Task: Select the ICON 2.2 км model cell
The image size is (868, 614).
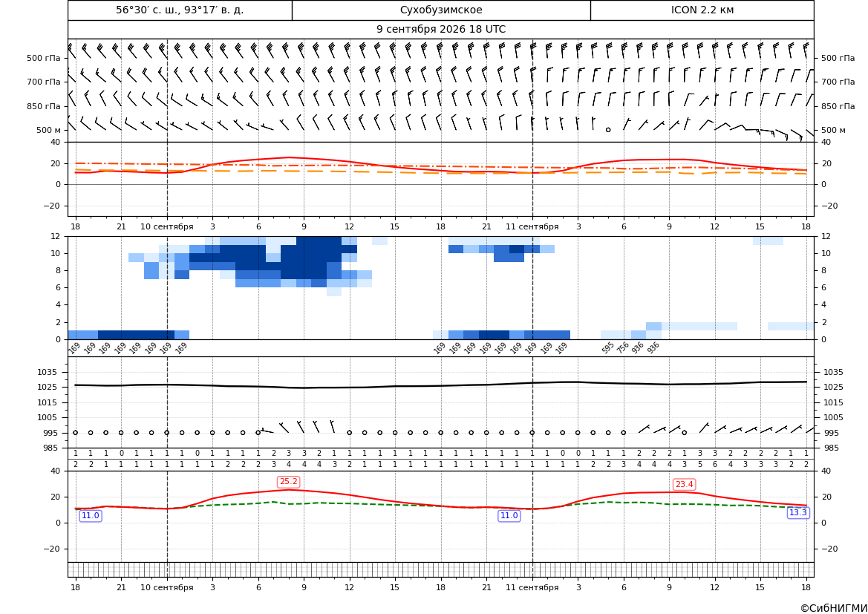Action: [x=702, y=10]
